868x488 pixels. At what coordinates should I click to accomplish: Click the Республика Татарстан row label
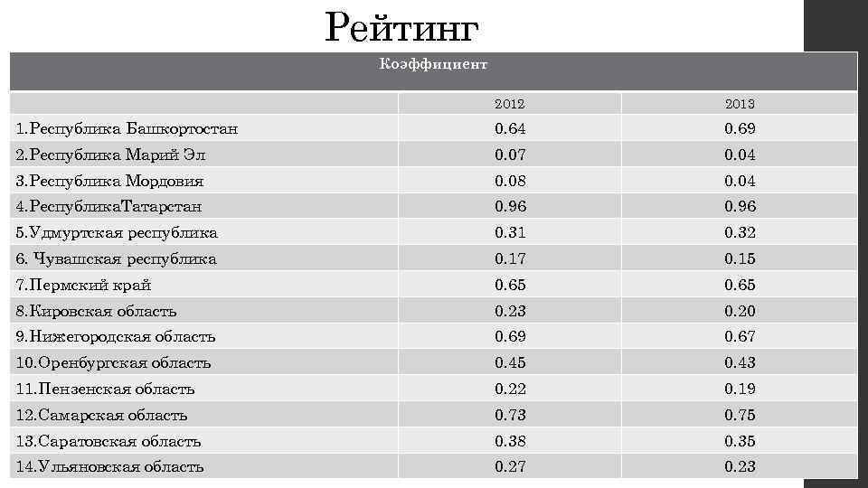click(x=109, y=207)
